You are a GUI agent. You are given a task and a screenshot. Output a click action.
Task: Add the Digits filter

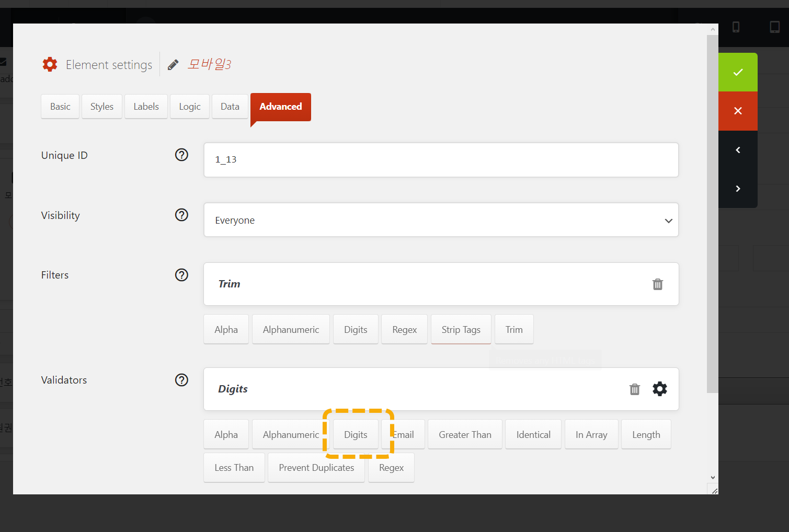click(356, 330)
